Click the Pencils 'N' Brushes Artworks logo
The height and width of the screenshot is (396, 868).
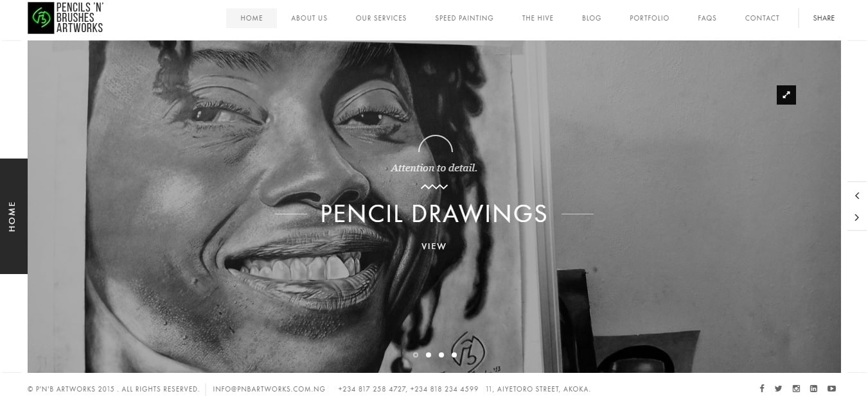tap(66, 18)
